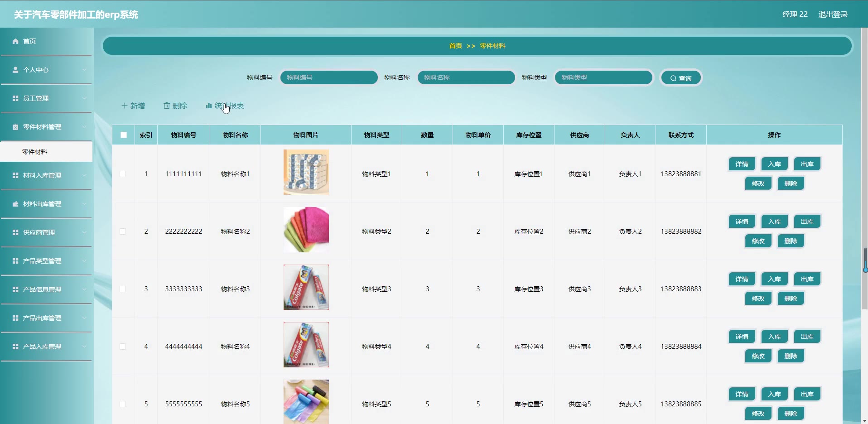Click the plus icon for 新增

point(124,106)
